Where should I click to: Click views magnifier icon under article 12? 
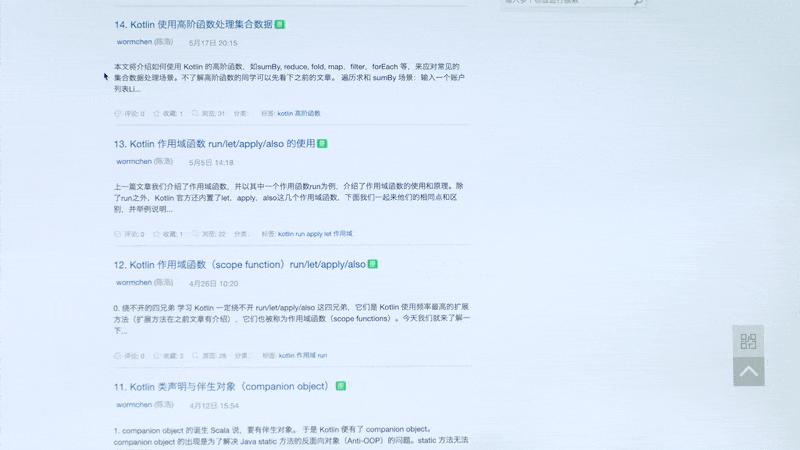pyautogui.click(x=195, y=355)
